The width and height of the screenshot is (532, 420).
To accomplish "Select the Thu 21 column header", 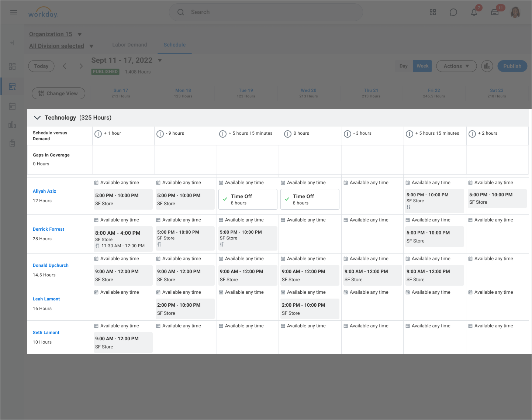I will pyautogui.click(x=371, y=93).
